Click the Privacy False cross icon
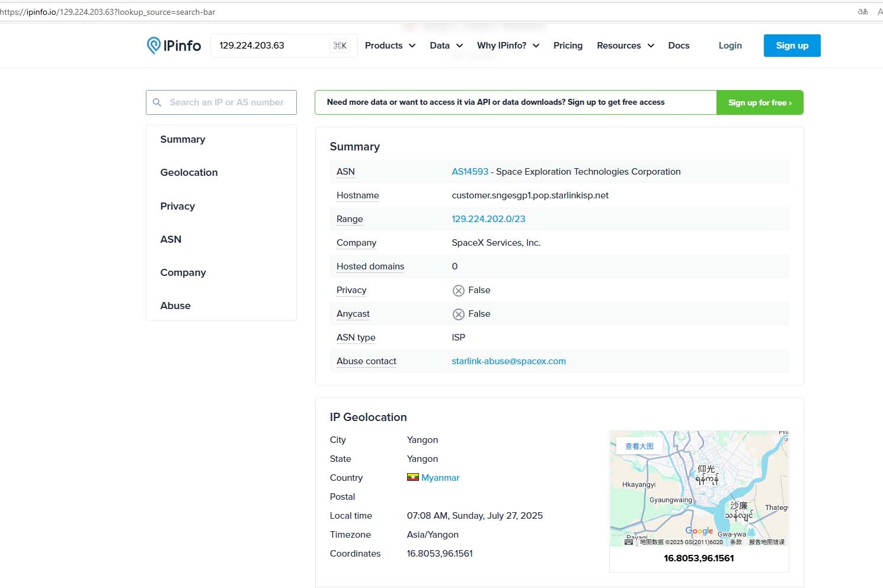Screen dimensions: 883x588 458,290
